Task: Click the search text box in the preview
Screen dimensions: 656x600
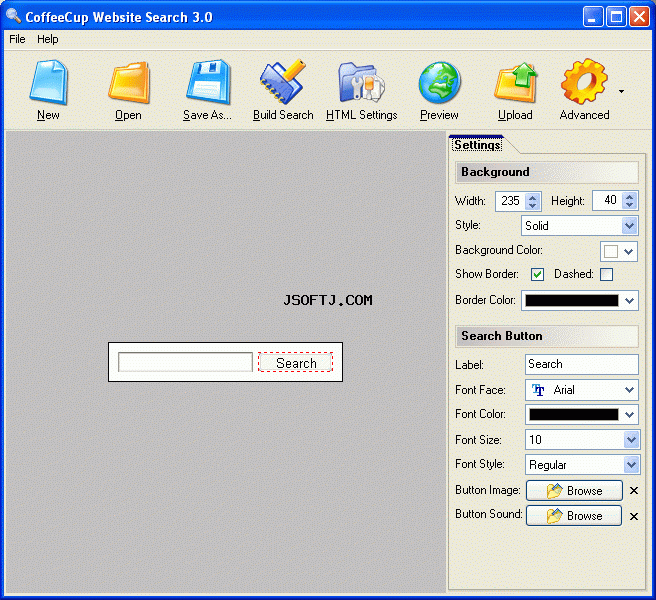Action: point(185,362)
